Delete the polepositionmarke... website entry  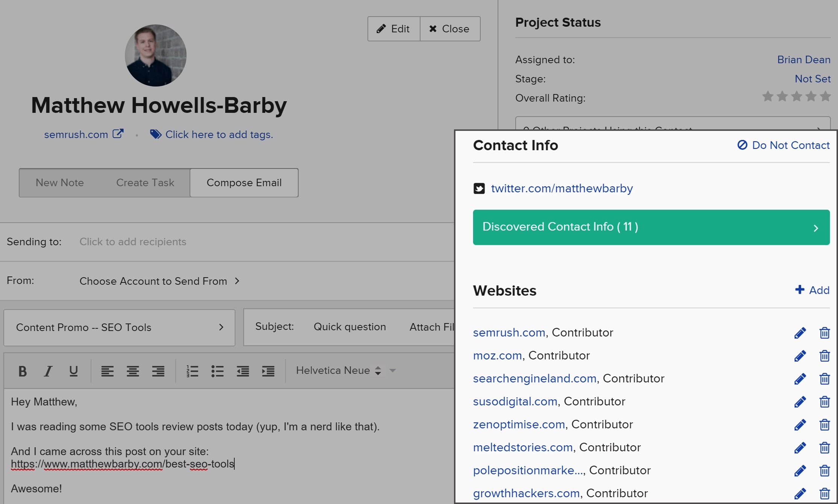pyautogui.click(x=824, y=471)
